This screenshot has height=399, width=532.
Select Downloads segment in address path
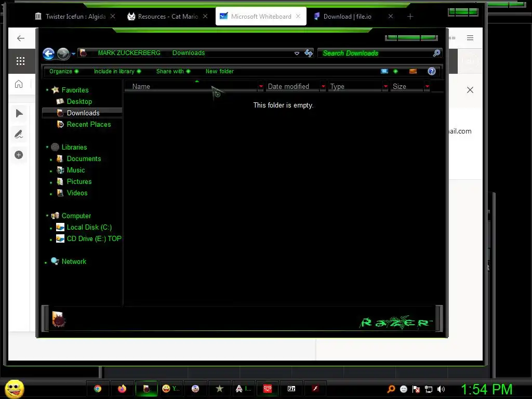[189, 53]
